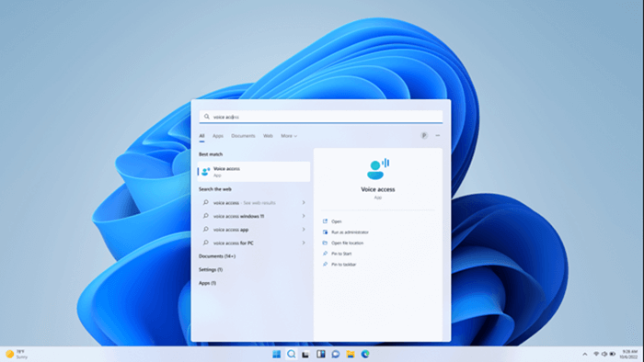The width and height of the screenshot is (644, 362).
Task: Click the search box containing voice access
Action: [x=321, y=117]
